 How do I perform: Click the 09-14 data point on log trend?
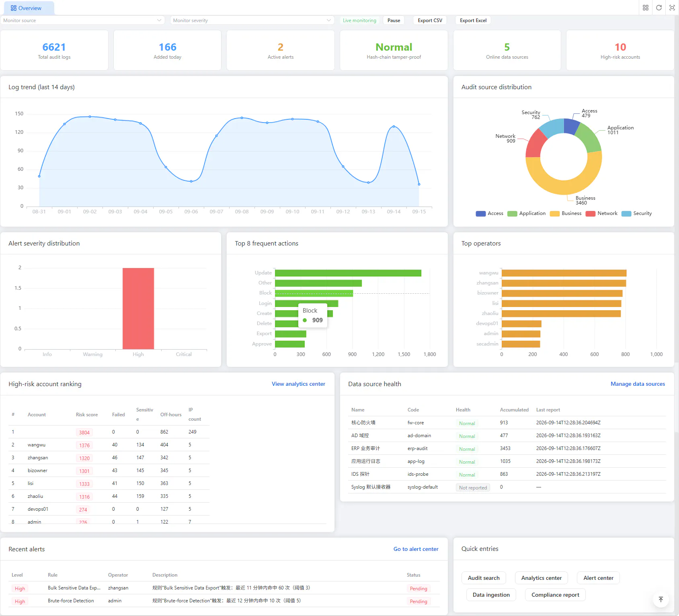(x=394, y=127)
